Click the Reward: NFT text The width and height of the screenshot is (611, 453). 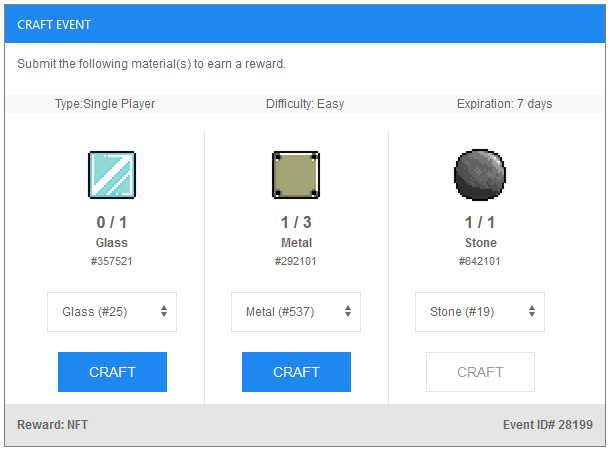click(53, 425)
